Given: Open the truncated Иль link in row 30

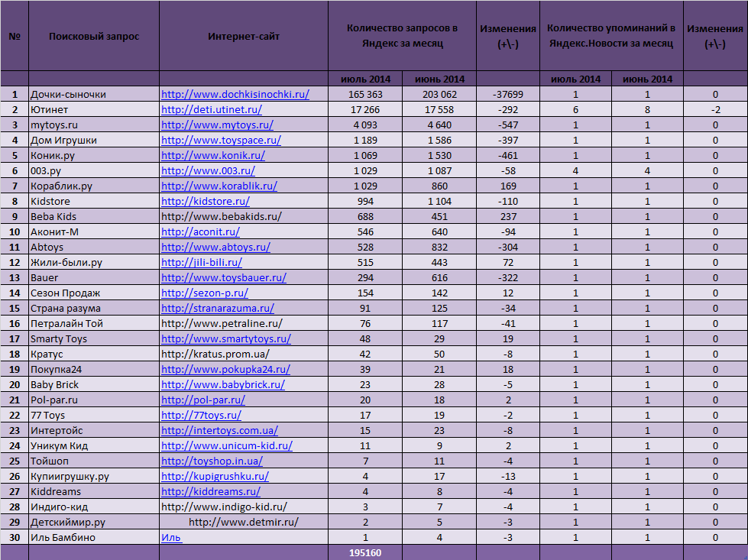Looking at the screenshot, I should pyautogui.click(x=171, y=538).
